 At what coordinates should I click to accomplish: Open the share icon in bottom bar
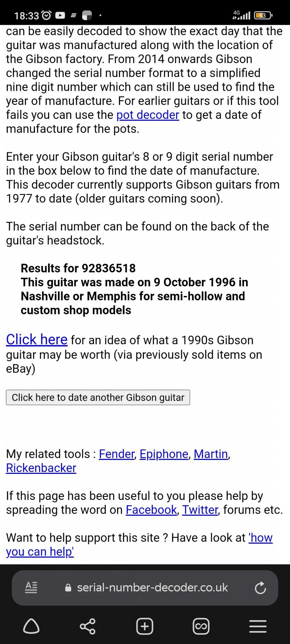88,626
